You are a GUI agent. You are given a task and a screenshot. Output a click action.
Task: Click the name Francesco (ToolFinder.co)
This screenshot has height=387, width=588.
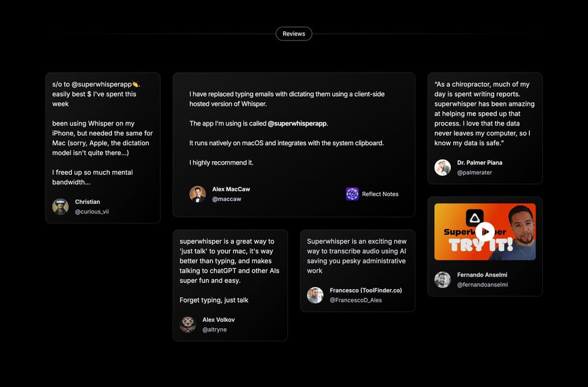coord(366,290)
